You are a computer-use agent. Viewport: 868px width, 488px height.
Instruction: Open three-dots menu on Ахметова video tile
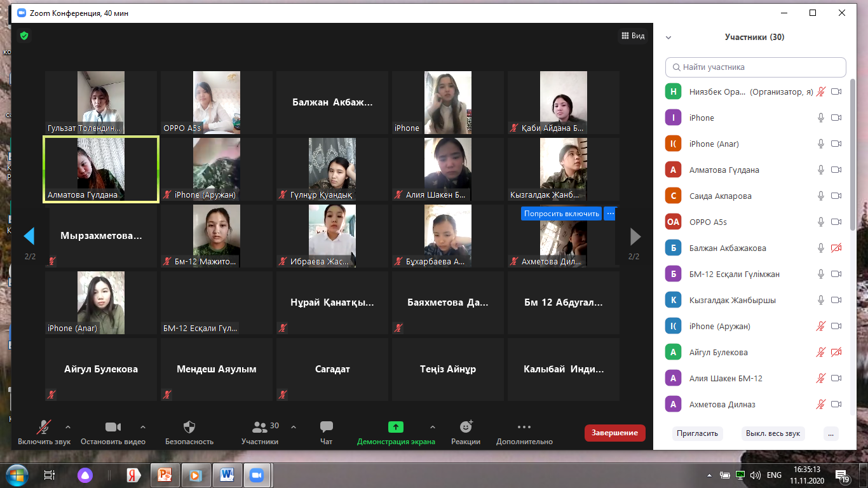pos(610,214)
